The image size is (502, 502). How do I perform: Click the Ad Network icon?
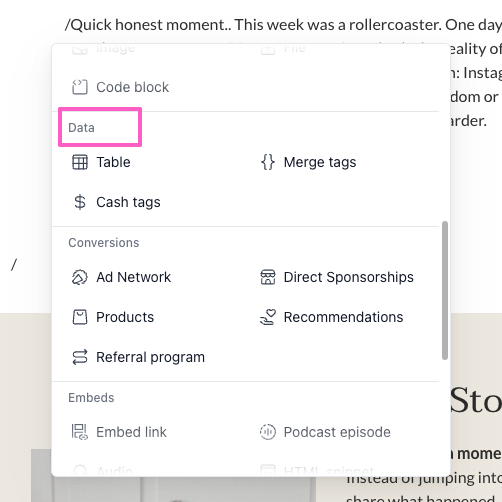(80, 277)
